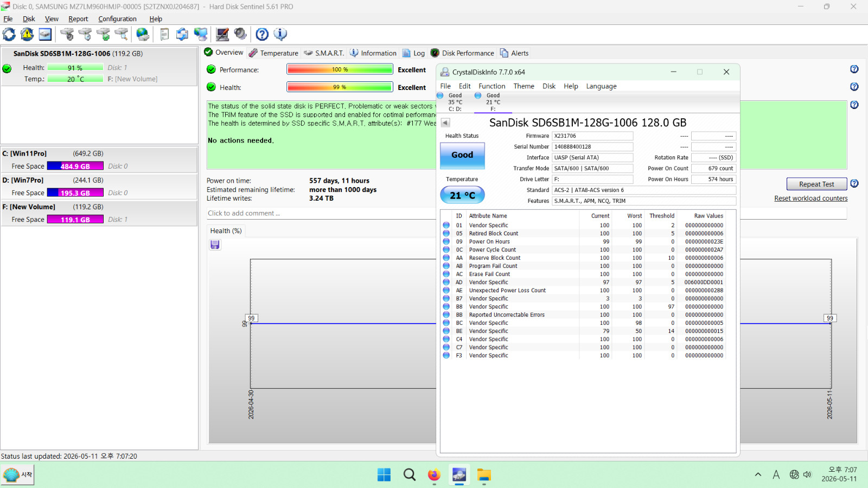Switch to the Temperature tab
Screen dimensions: 868x488
[274, 53]
